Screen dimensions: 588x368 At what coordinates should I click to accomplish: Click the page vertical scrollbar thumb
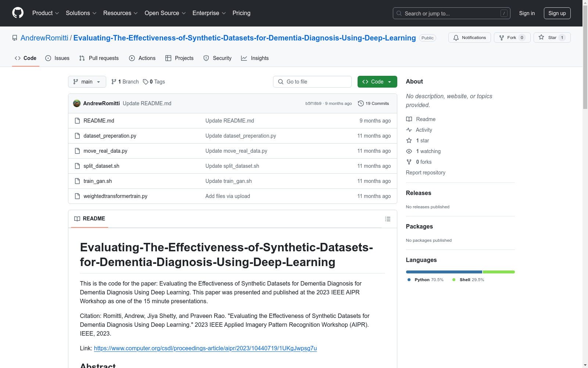point(585,57)
